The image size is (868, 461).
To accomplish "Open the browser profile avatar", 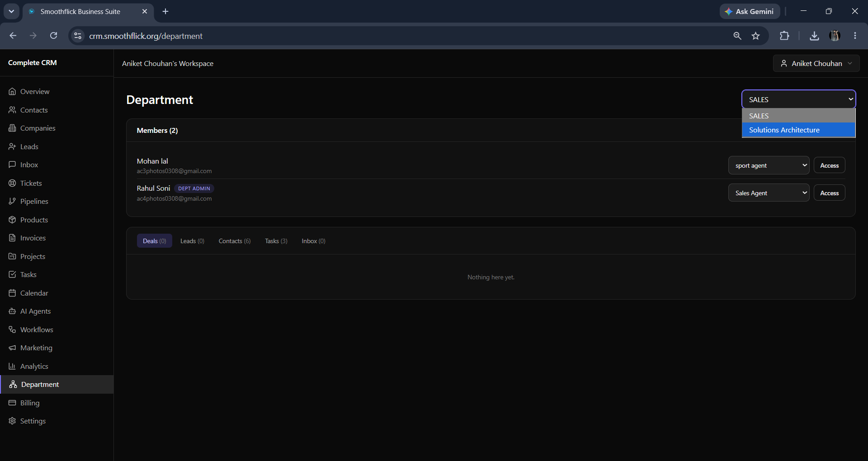I will [x=835, y=36].
